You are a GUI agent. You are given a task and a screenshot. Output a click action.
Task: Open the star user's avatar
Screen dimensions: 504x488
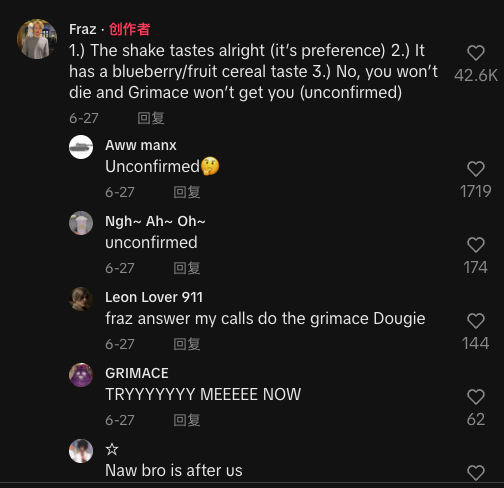81,451
